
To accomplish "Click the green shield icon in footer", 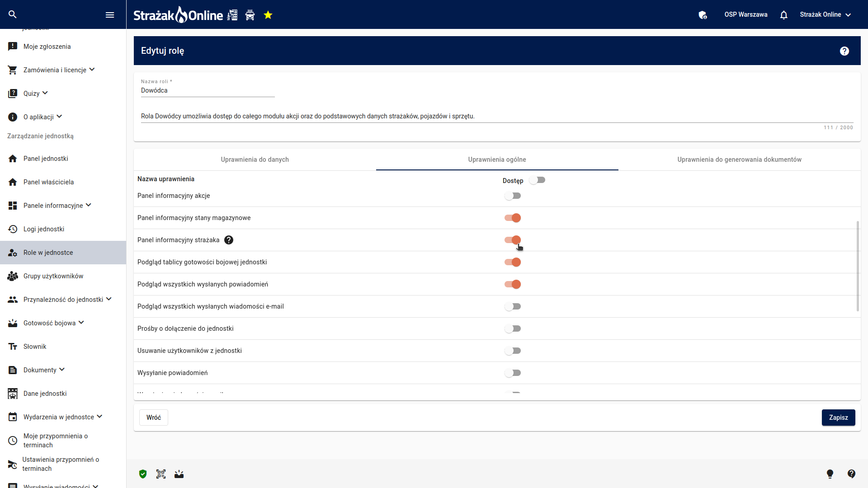I will [x=143, y=474].
